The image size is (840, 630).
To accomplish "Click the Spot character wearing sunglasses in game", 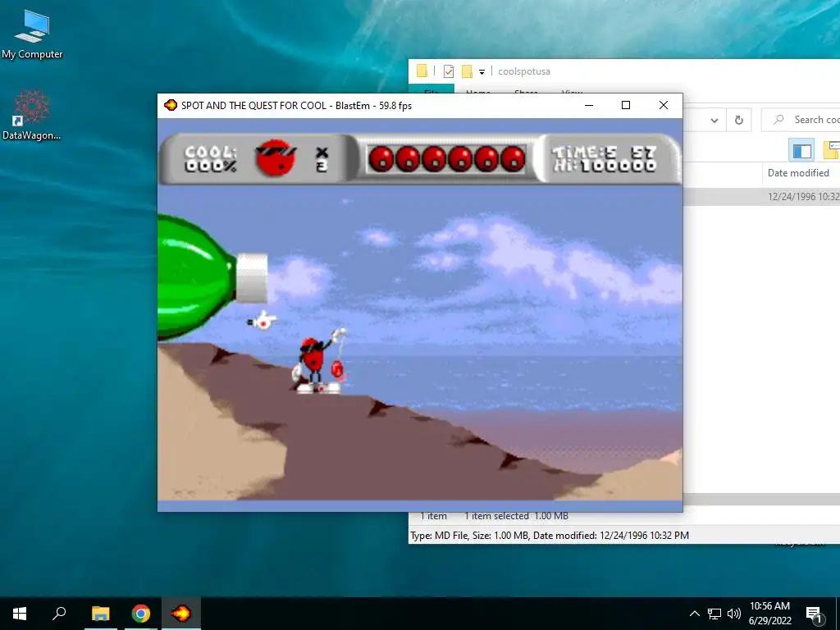I will coord(317,363).
